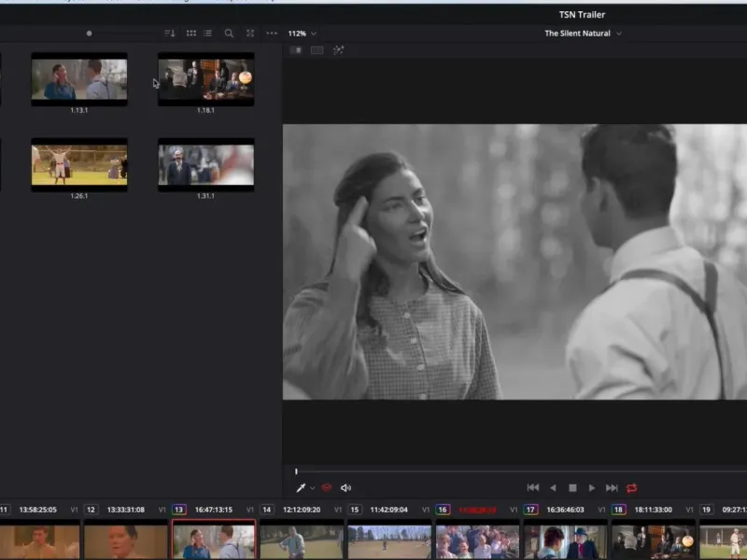Click the TSN Trailer project title
The width and height of the screenshot is (747, 560).
click(582, 14)
